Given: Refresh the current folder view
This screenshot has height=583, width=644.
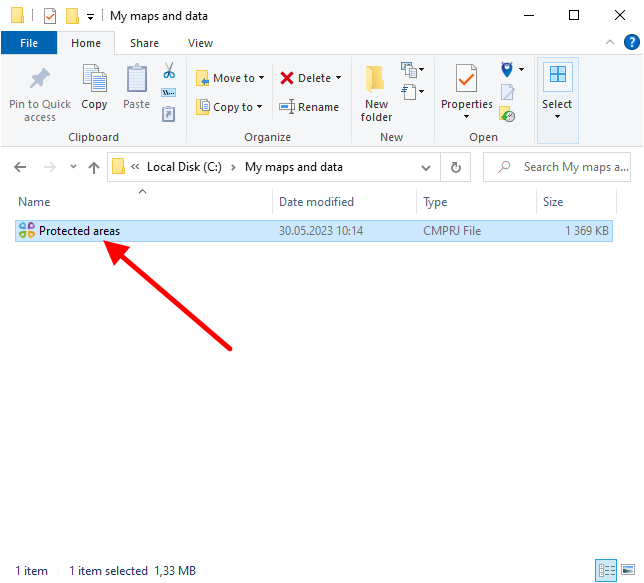Looking at the screenshot, I should [x=456, y=167].
